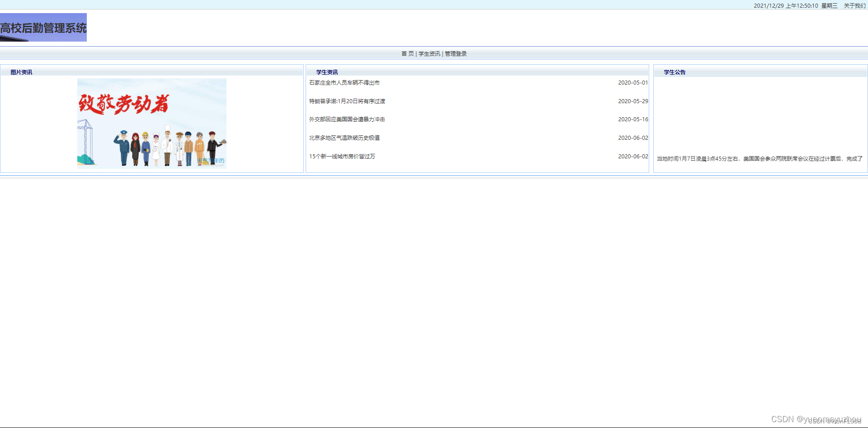Click the date 2020-05-01

[x=633, y=83]
